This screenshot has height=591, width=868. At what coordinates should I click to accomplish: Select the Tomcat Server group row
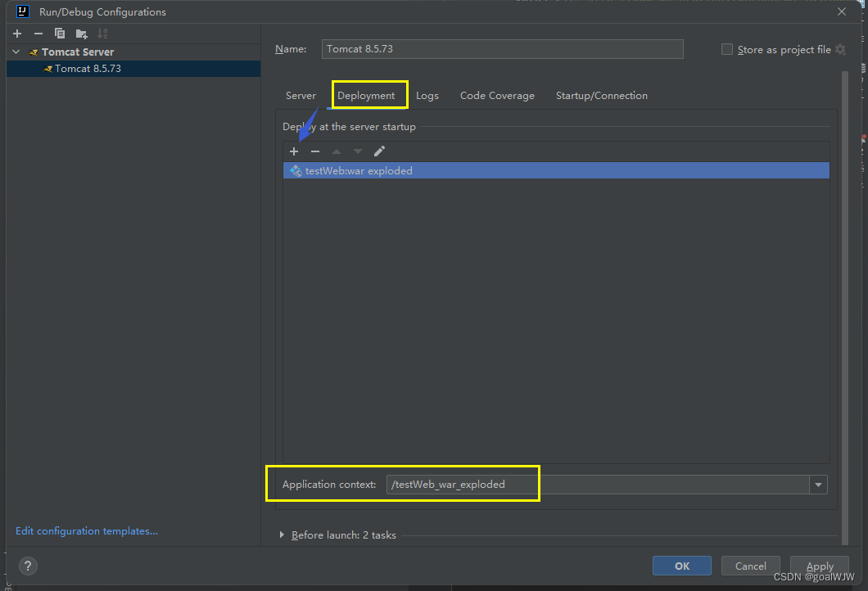pyautogui.click(x=133, y=52)
